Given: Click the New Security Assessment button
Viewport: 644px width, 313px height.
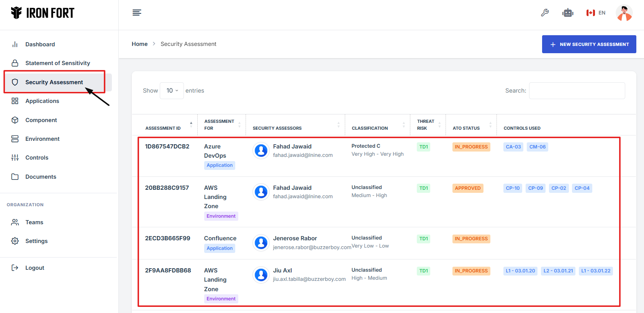Looking at the screenshot, I should pos(589,44).
